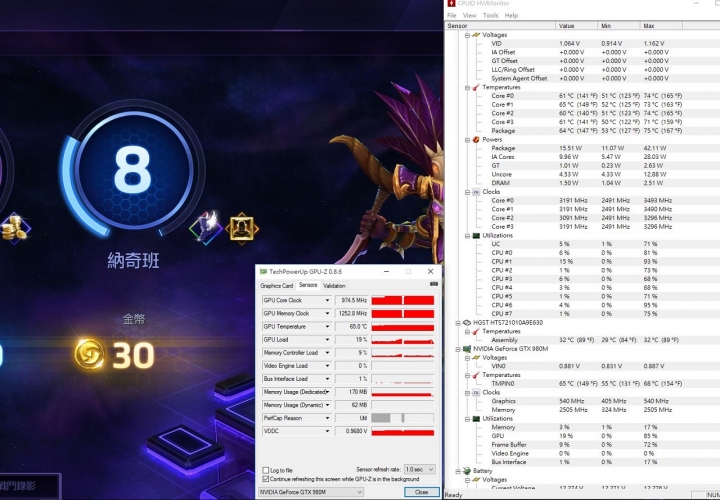Click the HGST hard drive icon
720x500 pixels.
(467, 323)
